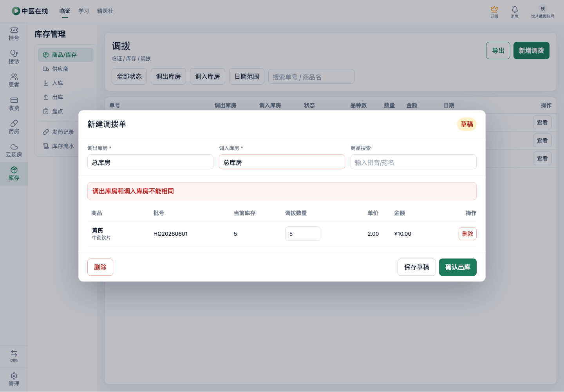Focus 商品搜索 input 输入拼音/药名

tap(414, 162)
